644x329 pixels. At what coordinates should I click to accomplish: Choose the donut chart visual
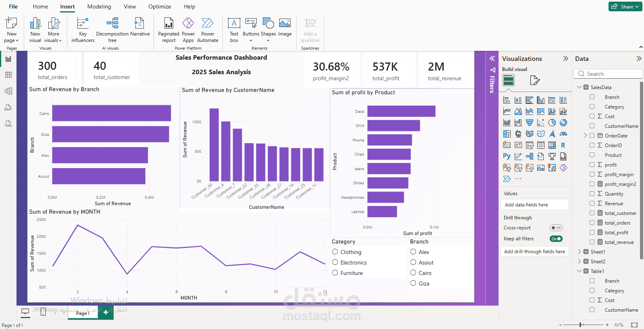tap(563, 123)
